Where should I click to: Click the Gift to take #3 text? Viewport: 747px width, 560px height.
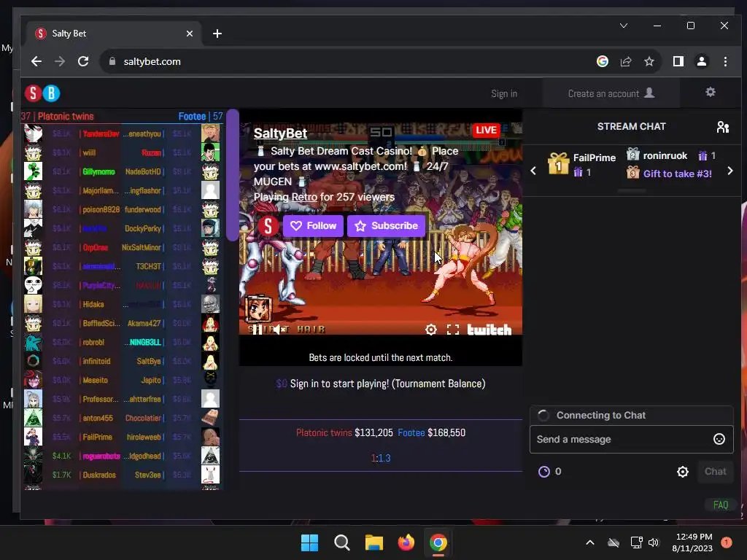coord(677,174)
